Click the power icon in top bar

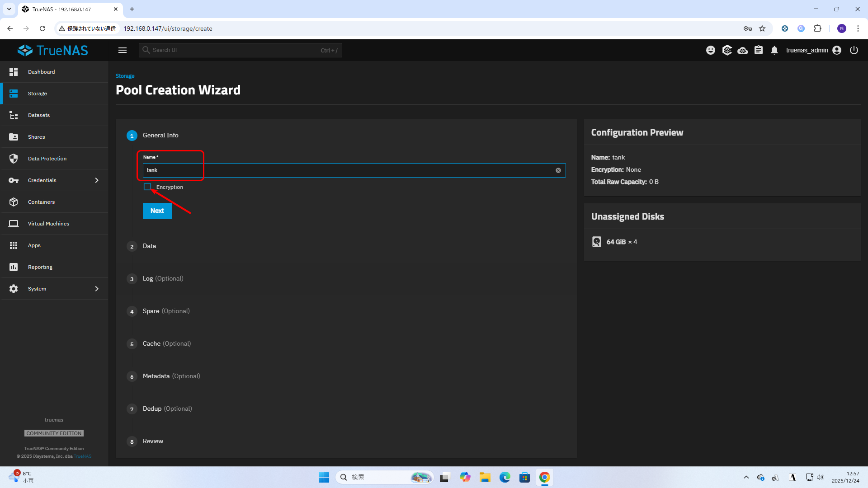coord(854,50)
